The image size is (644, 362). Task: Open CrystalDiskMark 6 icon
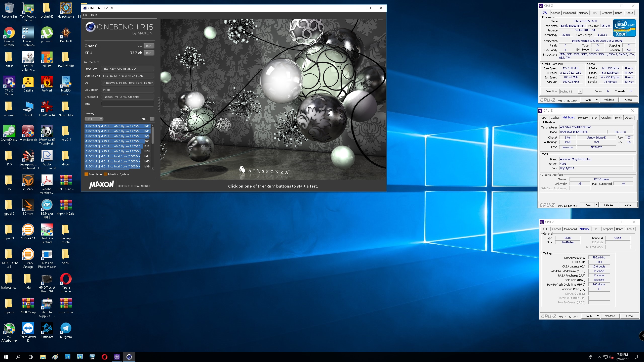point(9,135)
